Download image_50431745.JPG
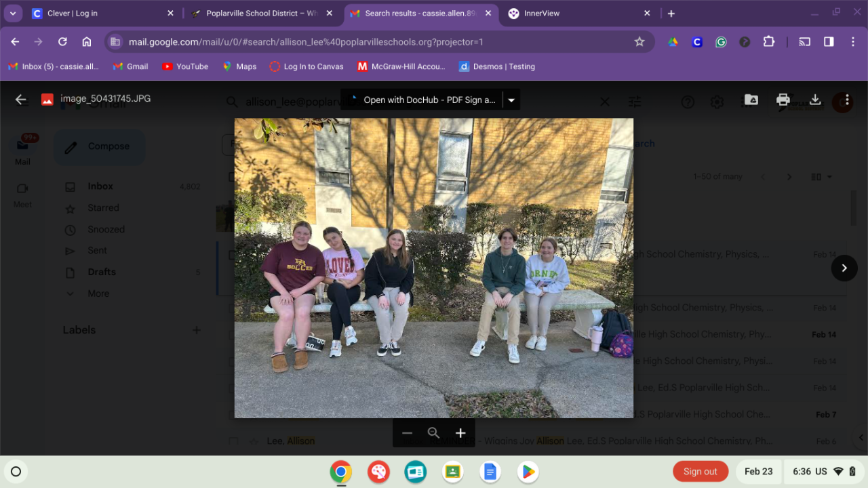The height and width of the screenshot is (488, 868). [815, 100]
